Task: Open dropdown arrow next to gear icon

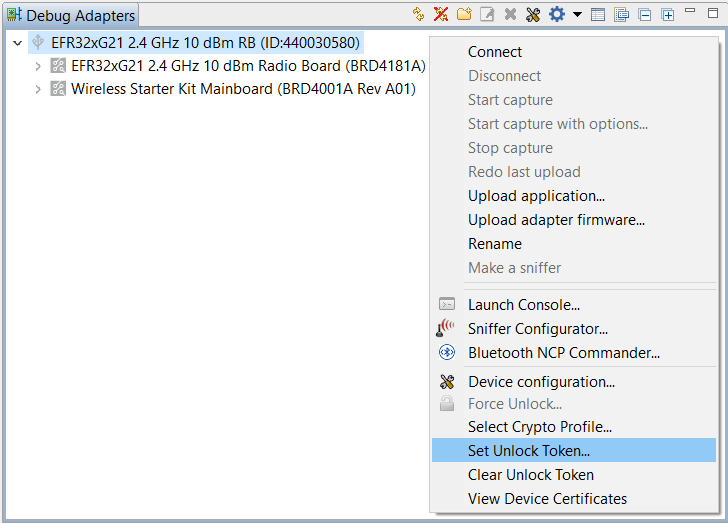Action: pos(577,15)
